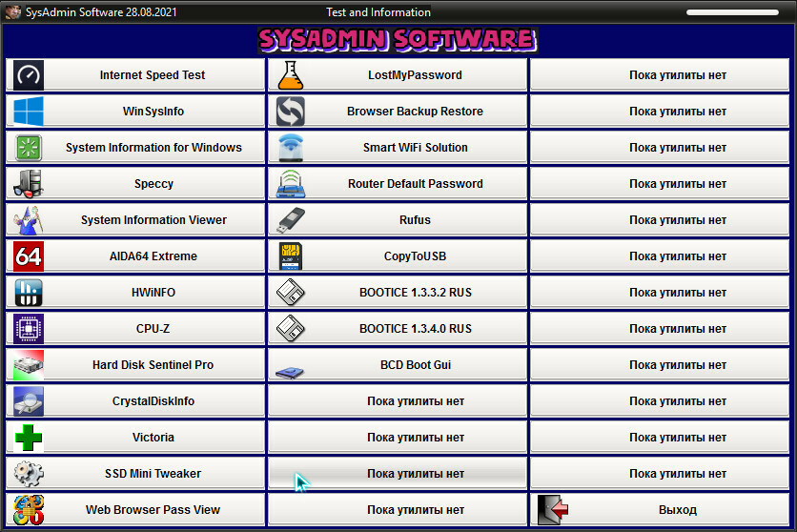The height and width of the screenshot is (532, 797).
Task: Open CrystalDiskInfo using the magnifier disk icon
Action: click(29, 401)
